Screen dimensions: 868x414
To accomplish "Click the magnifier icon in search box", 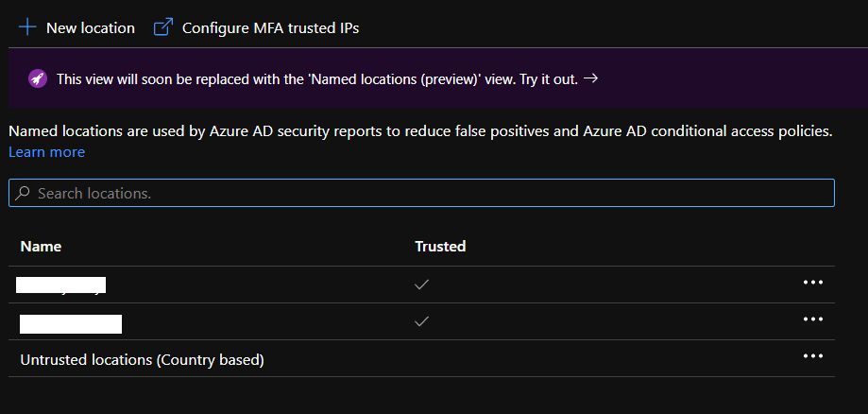I will (24, 193).
